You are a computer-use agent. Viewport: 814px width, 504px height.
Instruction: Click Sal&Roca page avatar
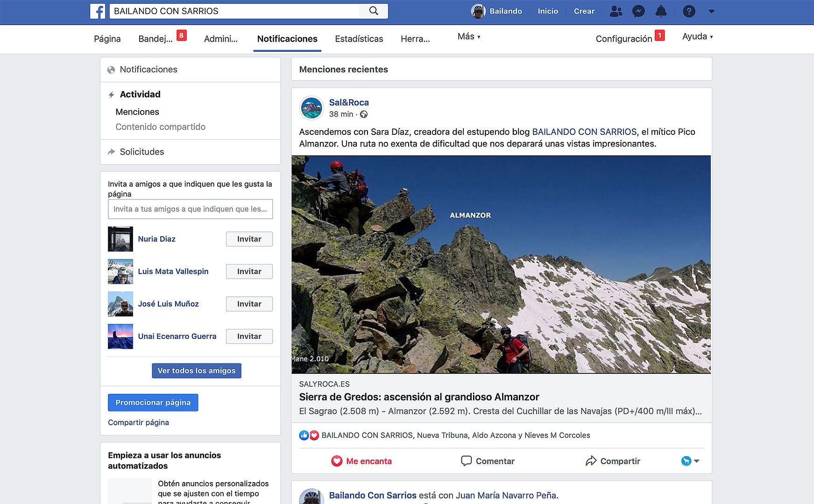pos(311,108)
